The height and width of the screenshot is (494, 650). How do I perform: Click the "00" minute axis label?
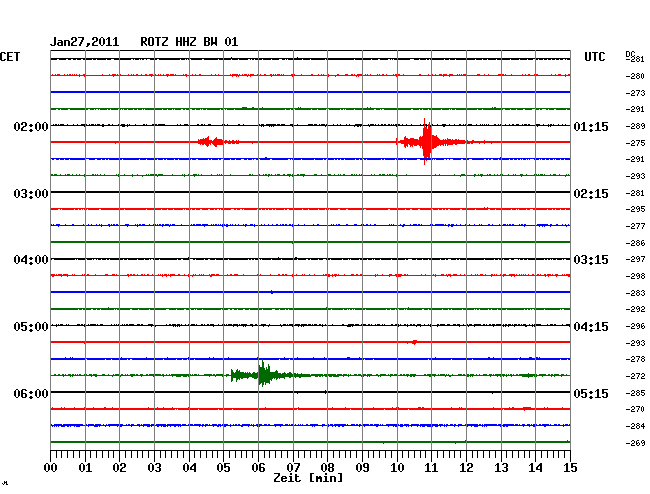tap(51, 468)
